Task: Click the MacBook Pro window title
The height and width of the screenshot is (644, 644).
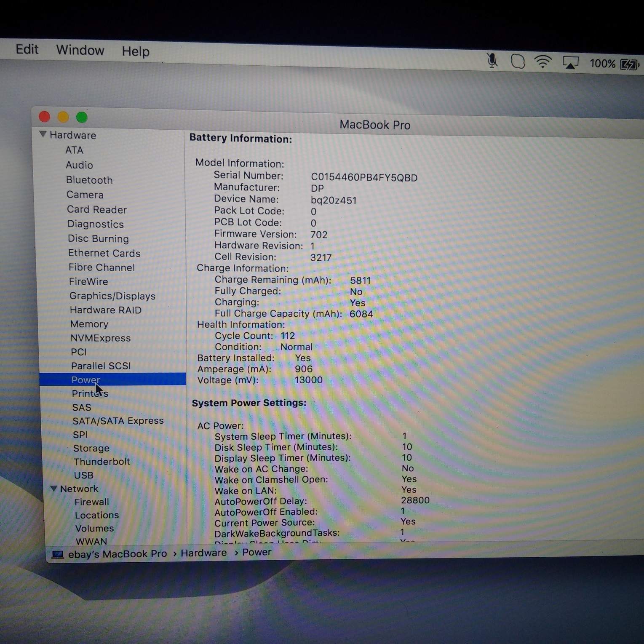Action: [375, 125]
